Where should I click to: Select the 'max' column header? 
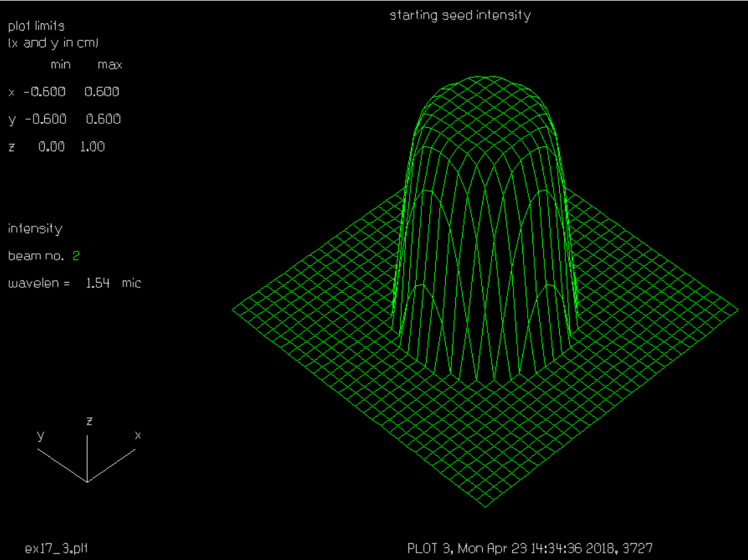coord(110,65)
